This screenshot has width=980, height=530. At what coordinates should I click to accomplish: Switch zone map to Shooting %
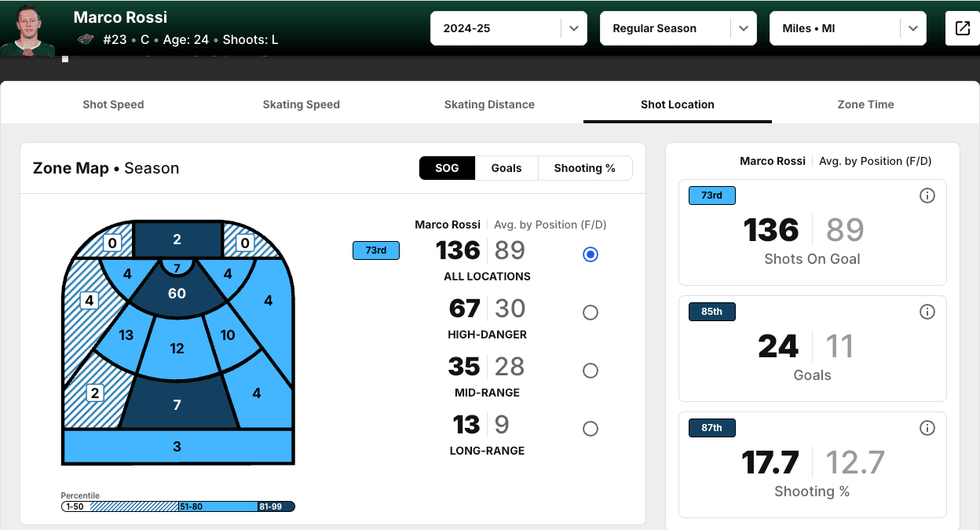click(584, 168)
